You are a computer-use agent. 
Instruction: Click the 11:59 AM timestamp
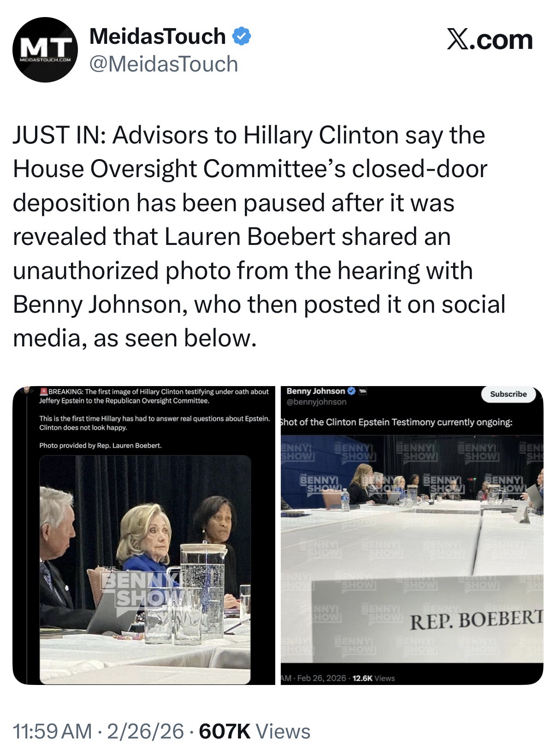(53, 732)
